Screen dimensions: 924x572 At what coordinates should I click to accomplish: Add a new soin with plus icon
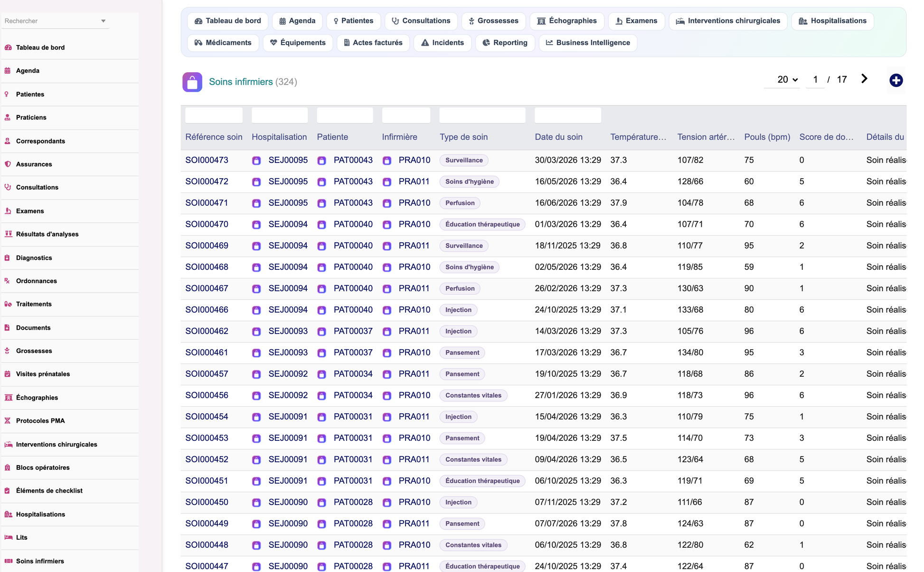(x=896, y=80)
